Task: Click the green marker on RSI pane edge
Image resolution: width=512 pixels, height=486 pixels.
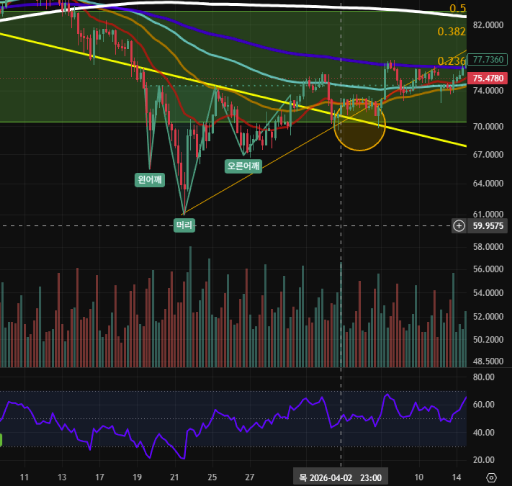Action: click(x=1, y=440)
